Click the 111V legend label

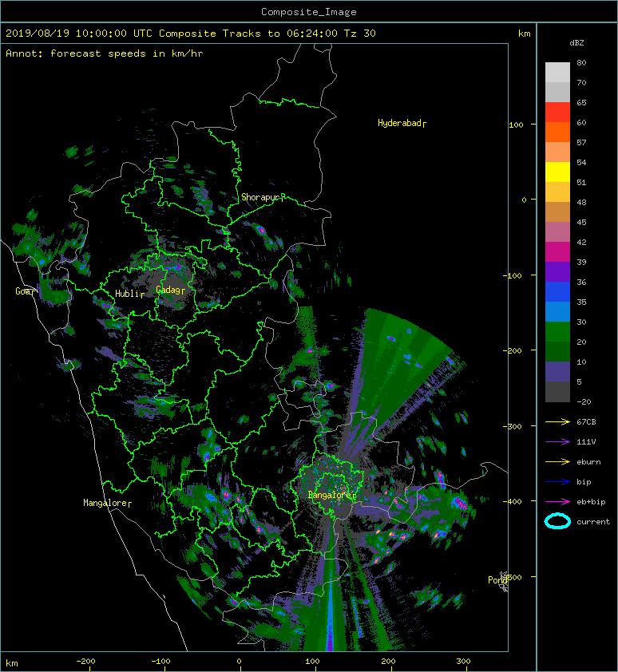pyautogui.click(x=586, y=442)
